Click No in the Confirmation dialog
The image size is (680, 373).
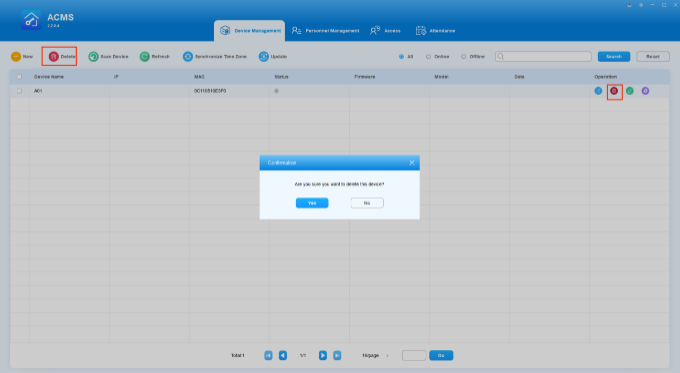click(x=367, y=203)
